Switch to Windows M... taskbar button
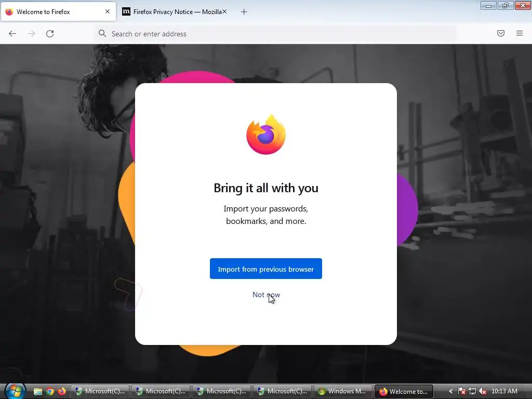Image resolution: width=532 pixels, height=399 pixels. coord(343,391)
